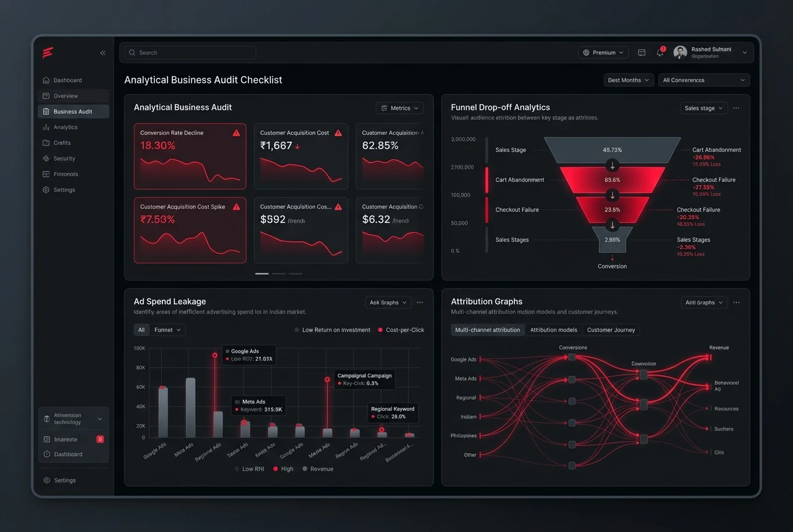Click the Crefits sidebar icon

46,143
